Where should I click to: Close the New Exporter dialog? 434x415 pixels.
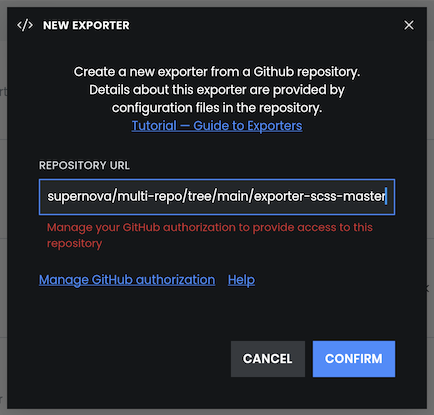coord(409,25)
